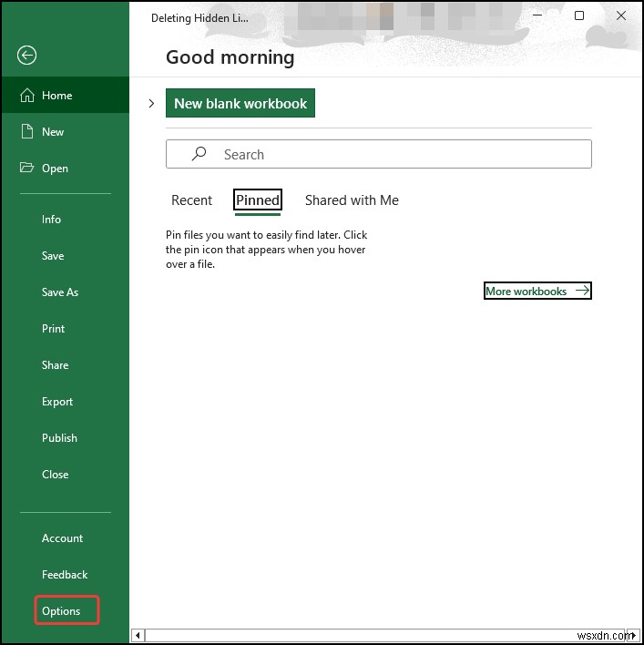Expand templates chevron beside New blank workbook
Screen dimensions: 644x645
(151, 103)
